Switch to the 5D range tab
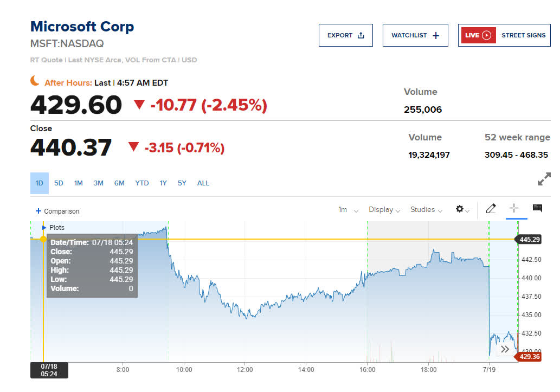 pyautogui.click(x=59, y=183)
